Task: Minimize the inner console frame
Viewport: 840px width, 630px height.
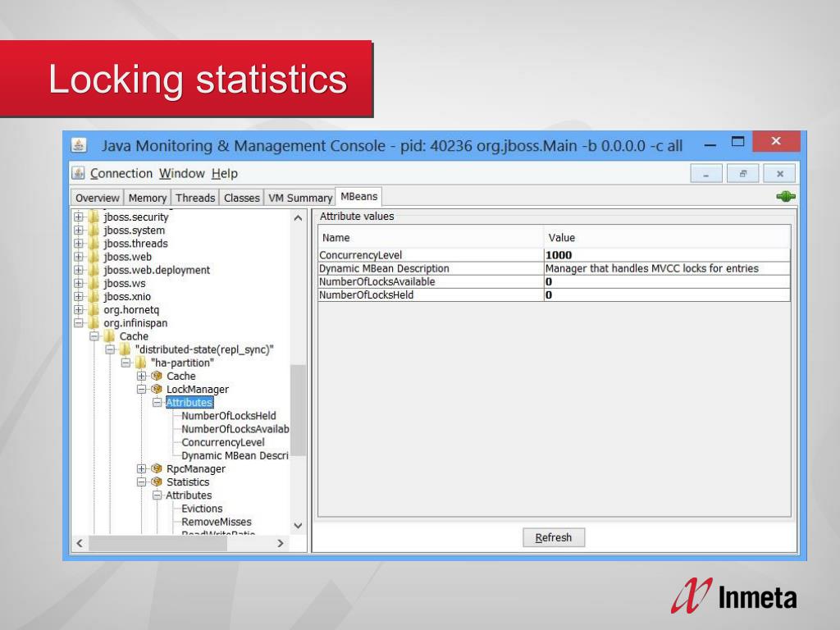Action: 706,174
